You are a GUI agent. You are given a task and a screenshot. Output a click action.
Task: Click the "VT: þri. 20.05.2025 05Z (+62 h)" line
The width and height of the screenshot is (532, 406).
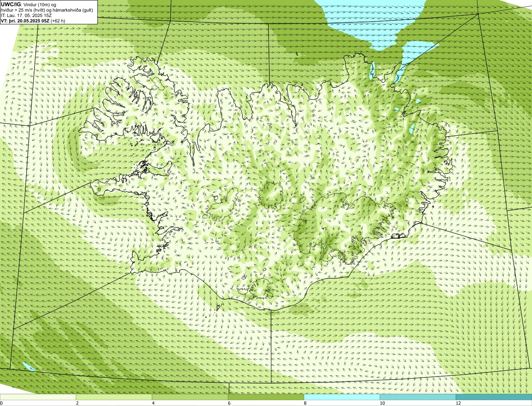coord(33,21)
